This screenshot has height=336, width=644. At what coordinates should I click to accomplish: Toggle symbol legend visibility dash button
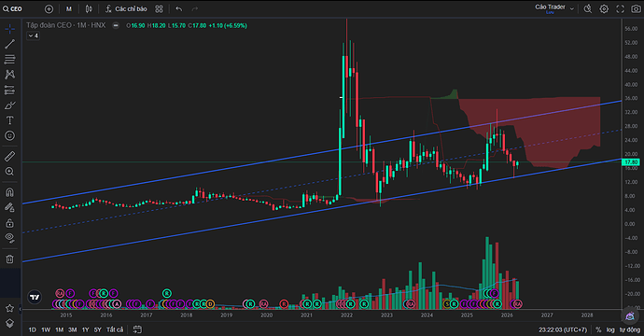pos(116,25)
